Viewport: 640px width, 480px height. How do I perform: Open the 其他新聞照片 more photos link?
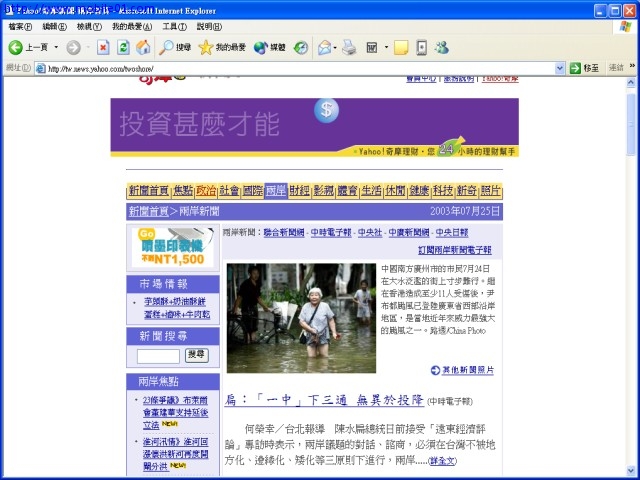pyautogui.click(x=468, y=370)
